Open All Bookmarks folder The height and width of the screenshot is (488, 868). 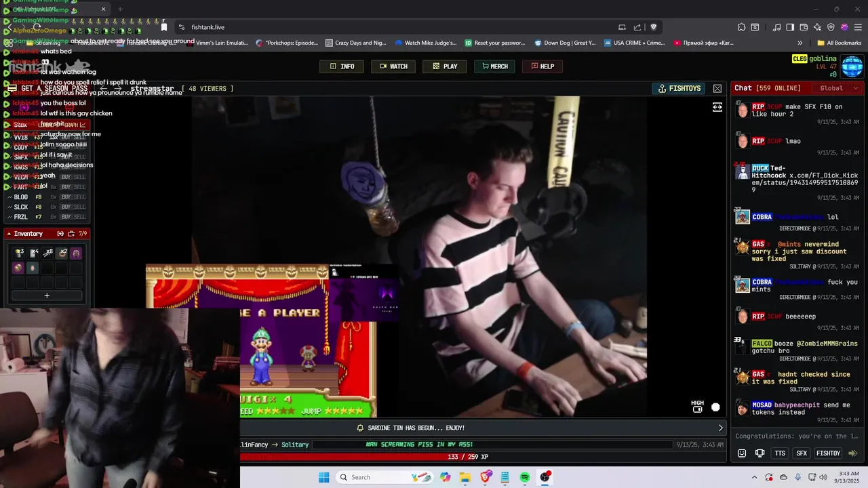tap(839, 43)
